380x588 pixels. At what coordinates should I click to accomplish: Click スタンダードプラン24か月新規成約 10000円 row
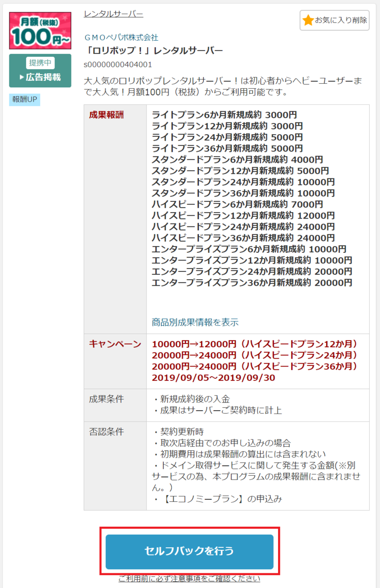243,182
